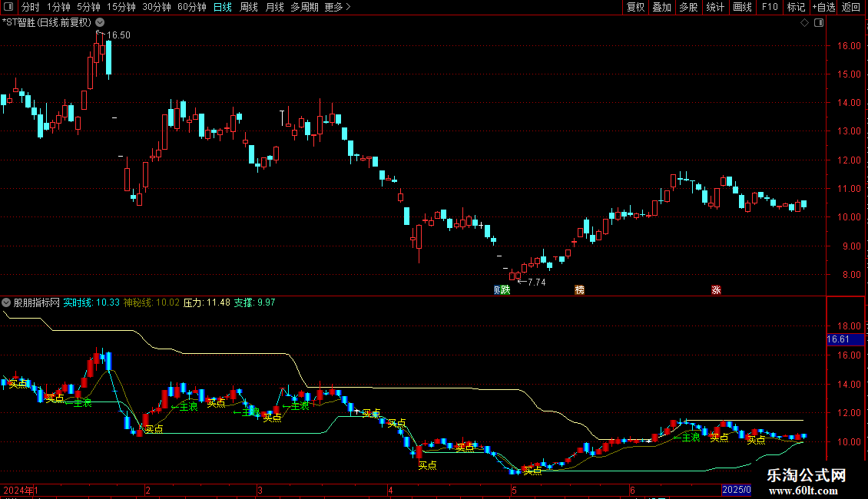868x499 pixels.
Task: Click the highlighted 2025/0 date label
Action: (x=736, y=490)
